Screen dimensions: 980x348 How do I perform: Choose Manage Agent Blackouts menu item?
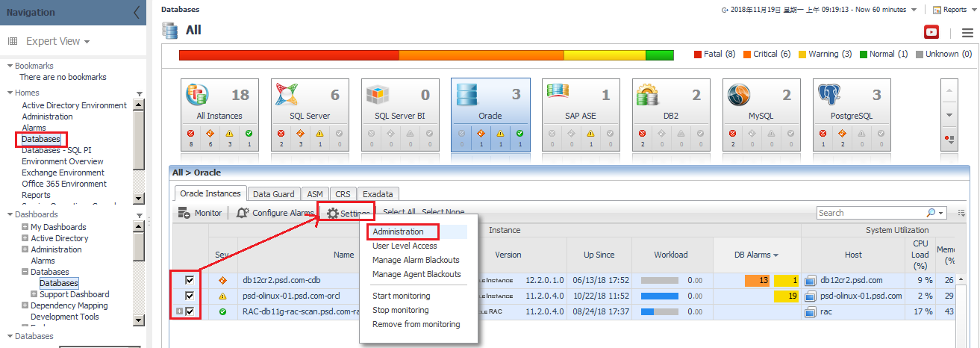tap(416, 274)
